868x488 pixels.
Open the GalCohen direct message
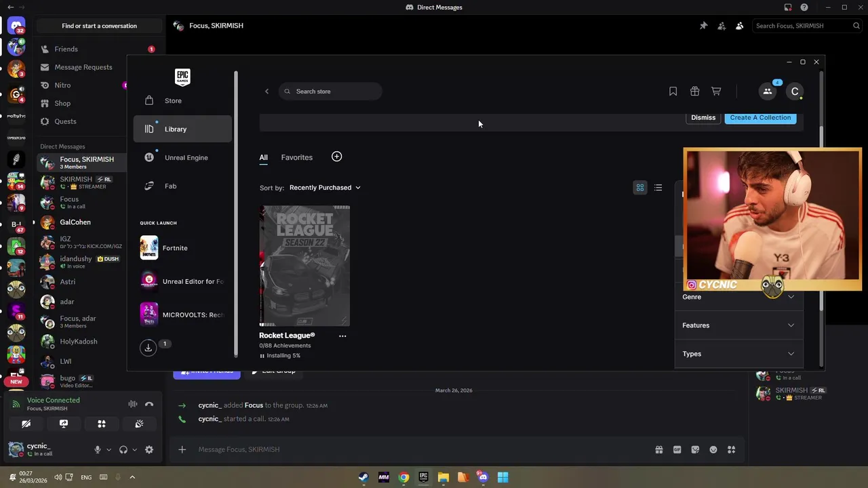[x=75, y=222]
